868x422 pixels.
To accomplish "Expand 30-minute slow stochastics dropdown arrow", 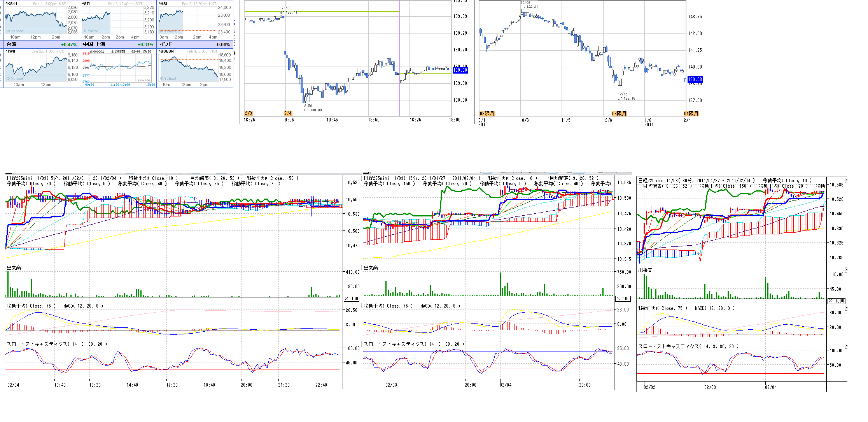I will (846, 346).
